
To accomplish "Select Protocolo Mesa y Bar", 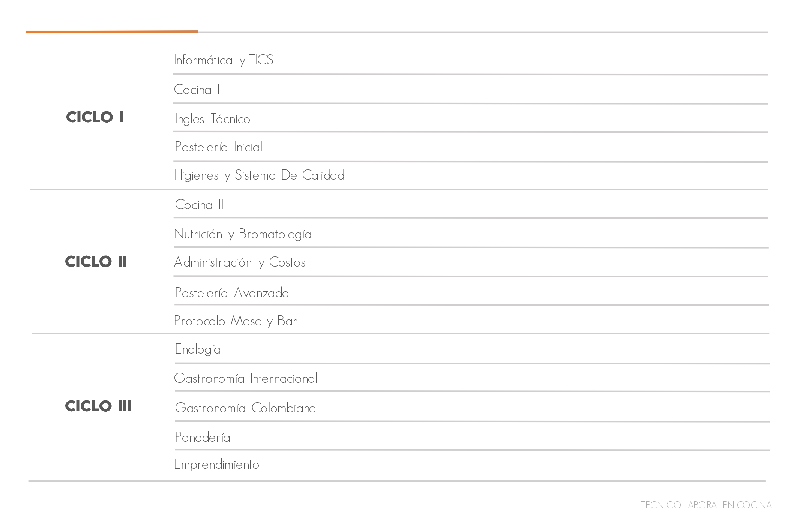I will [x=235, y=321].
